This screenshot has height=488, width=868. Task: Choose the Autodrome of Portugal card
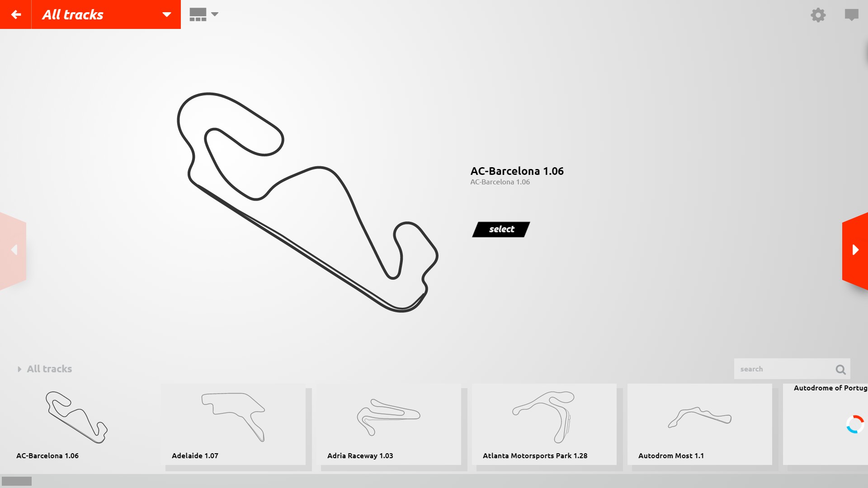(826, 424)
